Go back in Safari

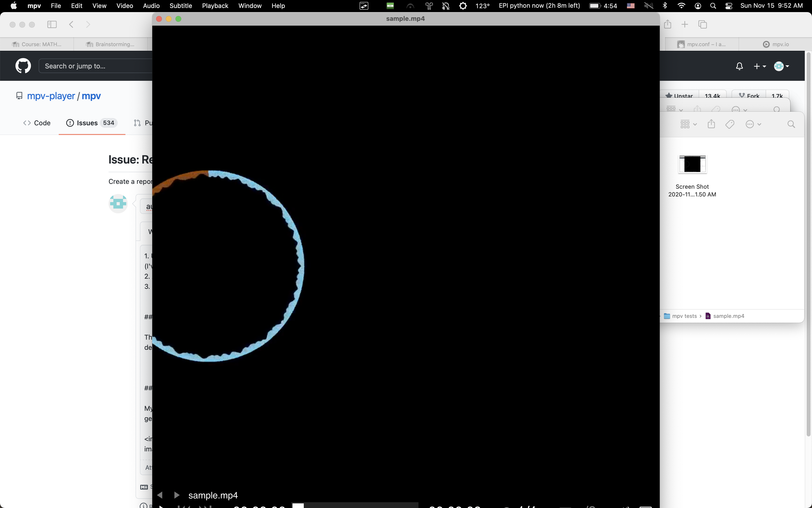pos(71,24)
